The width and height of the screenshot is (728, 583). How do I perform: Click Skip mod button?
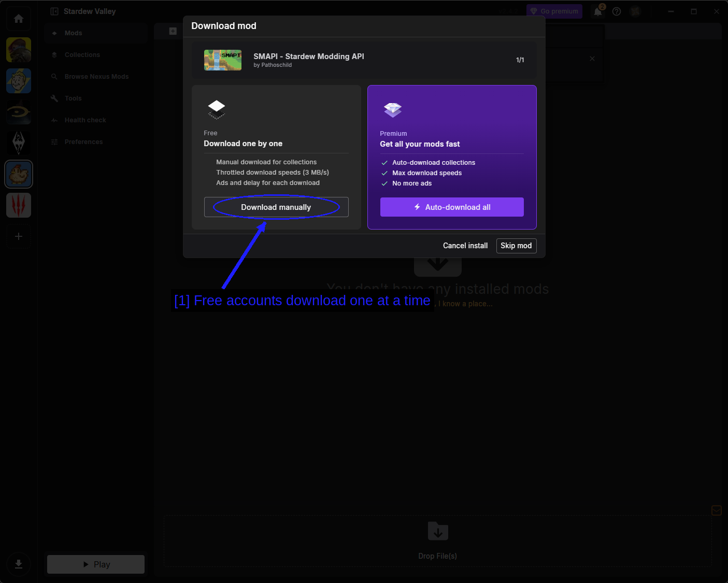click(x=516, y=246)
